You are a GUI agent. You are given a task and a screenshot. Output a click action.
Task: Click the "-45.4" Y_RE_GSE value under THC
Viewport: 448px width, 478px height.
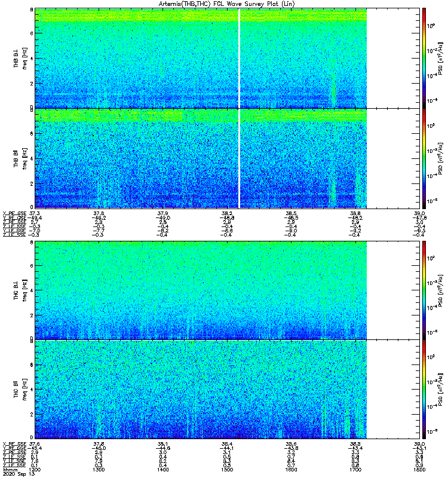(x=35, y=448)
